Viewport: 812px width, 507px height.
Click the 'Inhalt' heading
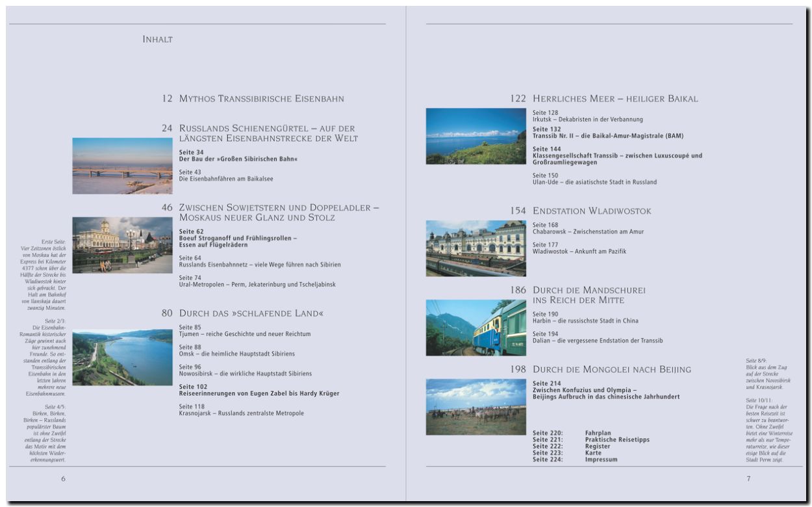pos(157,40)
